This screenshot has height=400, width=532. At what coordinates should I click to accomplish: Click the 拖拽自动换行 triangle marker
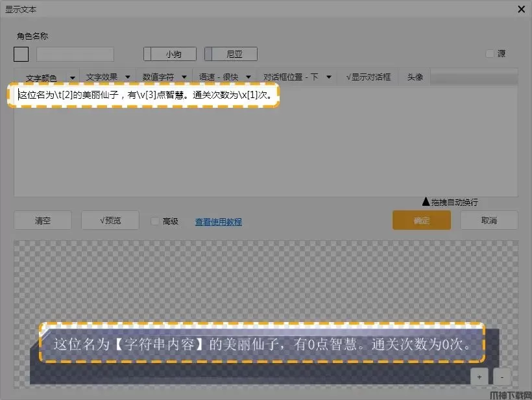tap(426, 202)
